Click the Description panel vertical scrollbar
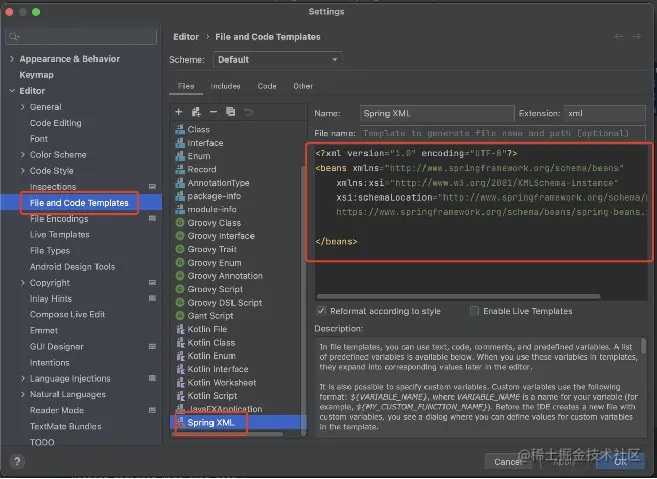The height and width of the screenshot is (479, 657). 643,346
